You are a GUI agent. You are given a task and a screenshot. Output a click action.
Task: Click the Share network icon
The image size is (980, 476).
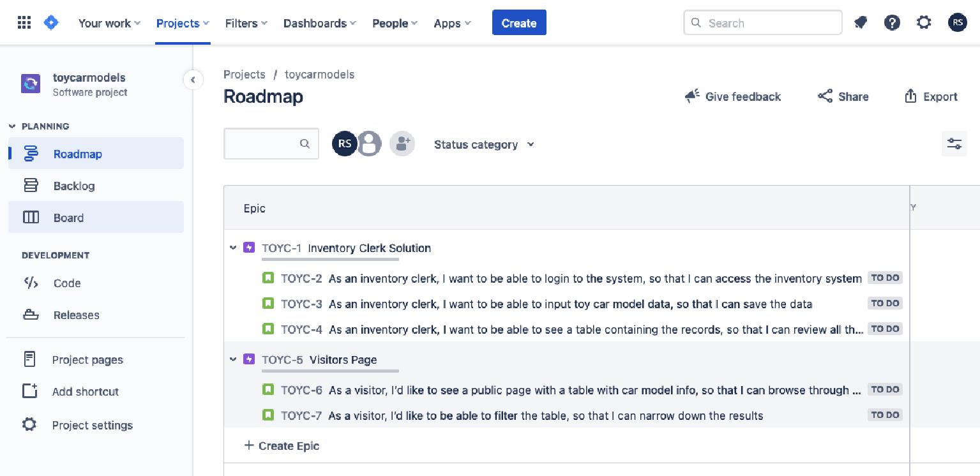click(x=825, y=96)
